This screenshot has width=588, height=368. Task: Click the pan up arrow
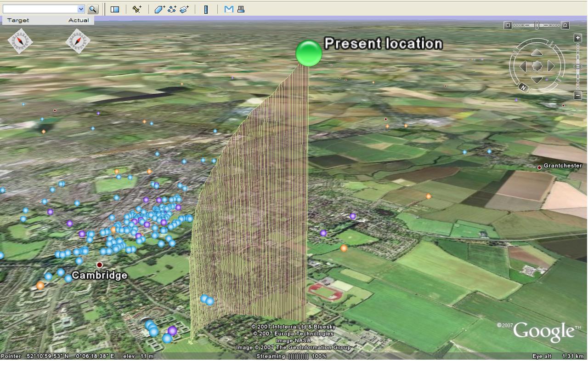pos(537,53)
